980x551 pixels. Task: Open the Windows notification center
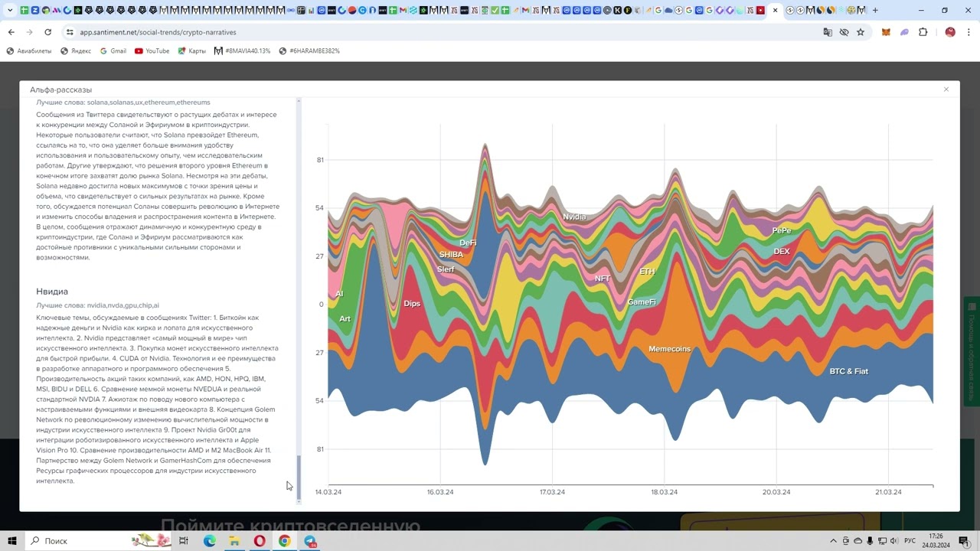point(964,541)
